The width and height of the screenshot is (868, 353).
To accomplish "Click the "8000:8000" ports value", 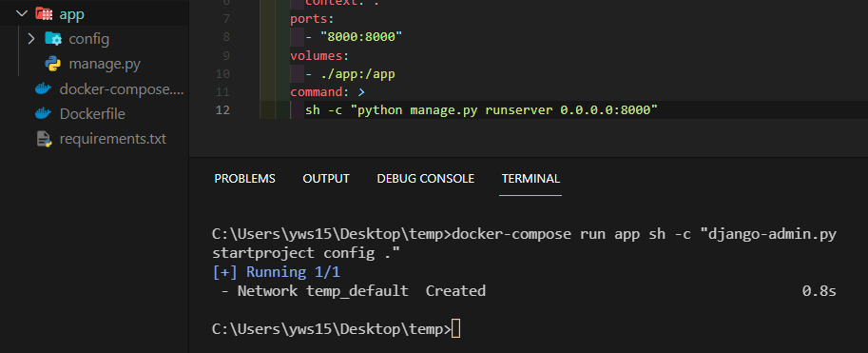I will [361, 36].
